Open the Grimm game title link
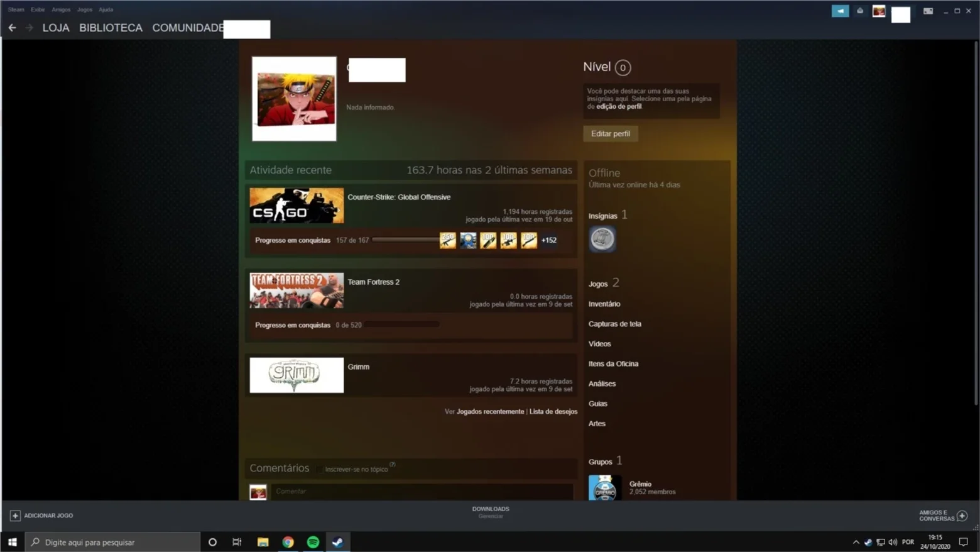The height and width of the screenshot is (552, 980). pyautogui.click(x=359, y=367)
